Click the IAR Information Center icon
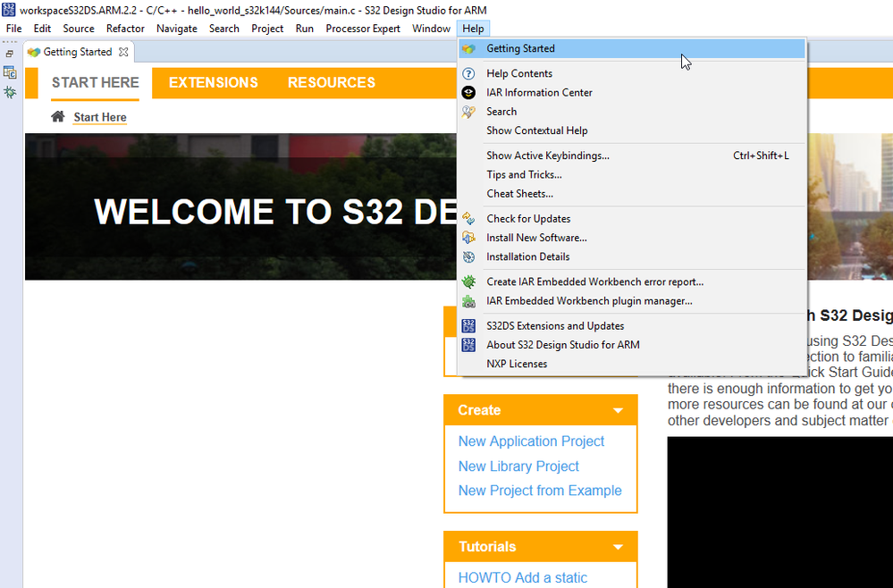Screen dimensions: 893x588 tap(468, 92)
